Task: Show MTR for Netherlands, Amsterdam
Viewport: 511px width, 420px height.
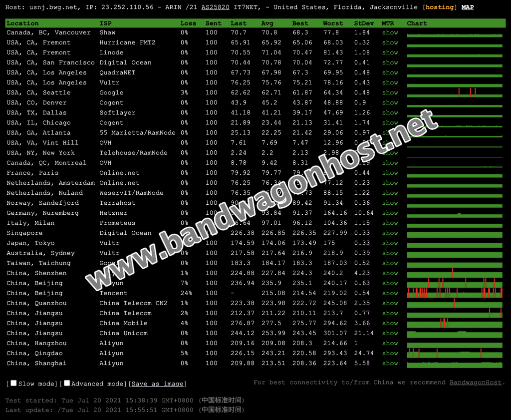Action: pyautogui.click(x=390, y=183)
